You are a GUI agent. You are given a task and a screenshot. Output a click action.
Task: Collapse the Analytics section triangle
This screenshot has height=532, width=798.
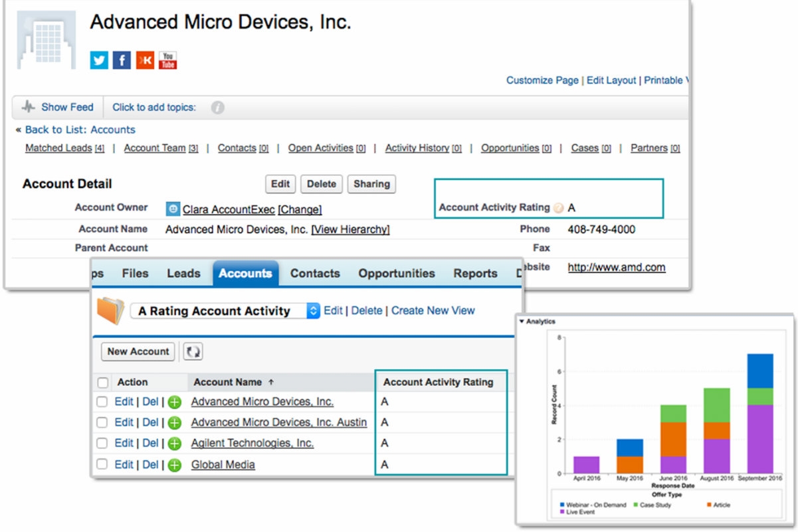pyautogui.click(x=522, y=321)
